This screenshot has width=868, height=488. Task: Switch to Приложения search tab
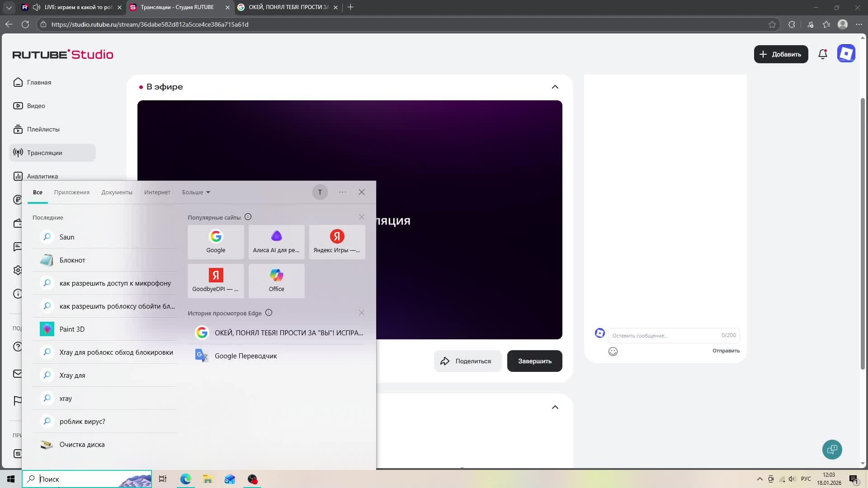point(72,192)
